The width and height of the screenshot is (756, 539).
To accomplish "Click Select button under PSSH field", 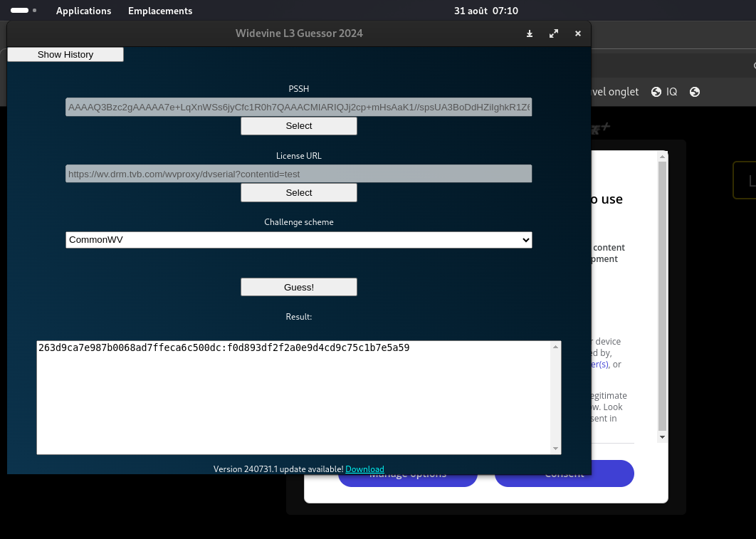I will pos(299,126).
